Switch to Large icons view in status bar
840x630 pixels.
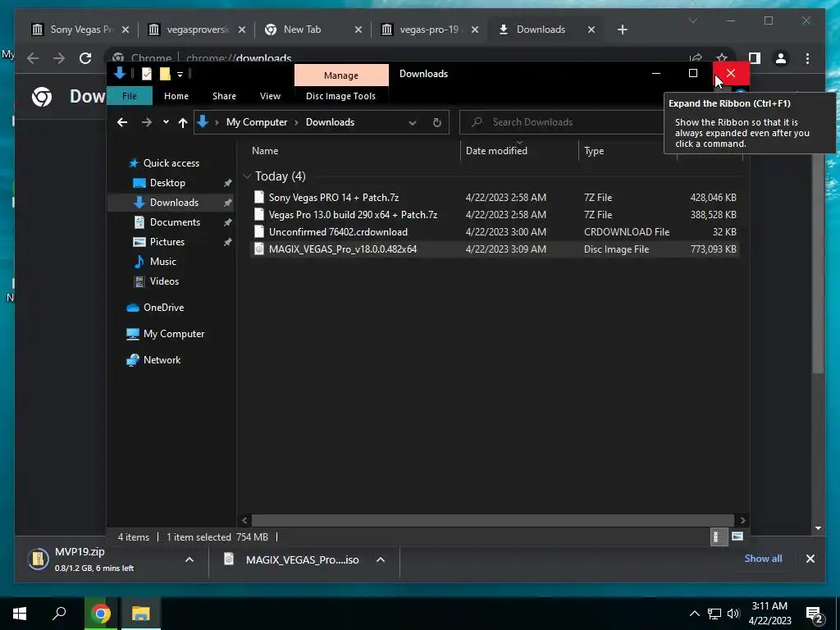(x=737, y=536)
